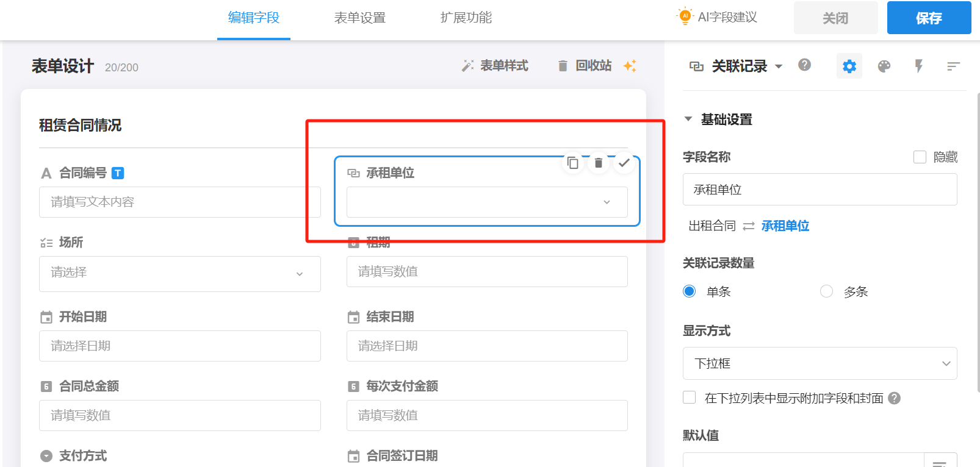Image resolution: width=980 pixels, height=467 pixels.
Task: Click the 表单样式 magic wand icon
Action: tap(468, 66)
